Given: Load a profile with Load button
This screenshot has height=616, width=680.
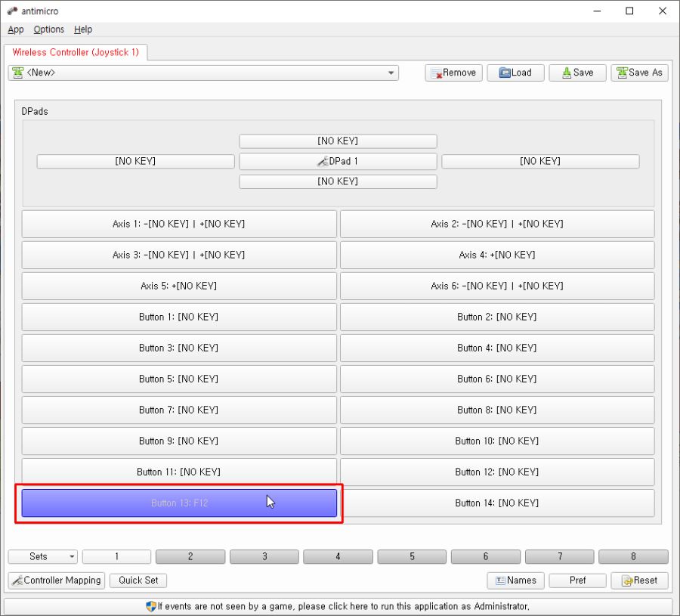Looking at the screenshot, I should click(515, 73).
